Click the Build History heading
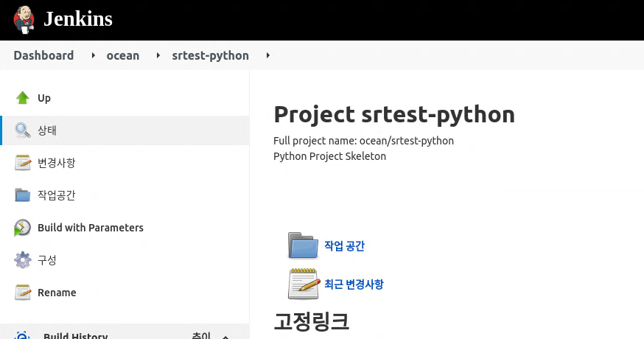This screenshot has height=339, width=644. pyautogui.click(x=76, y=335)
